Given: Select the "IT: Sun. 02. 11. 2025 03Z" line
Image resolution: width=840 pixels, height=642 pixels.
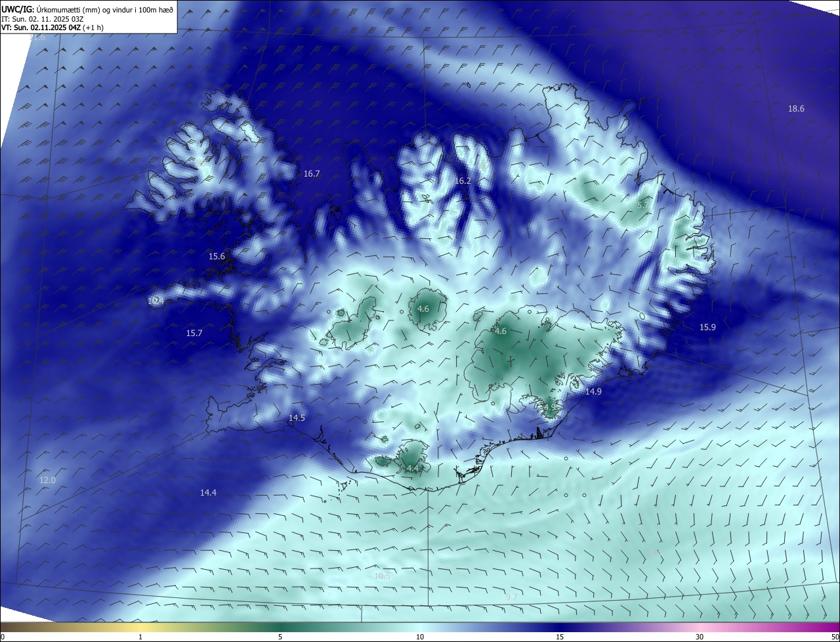Looking at the screenshot, I should click(43, 18).
